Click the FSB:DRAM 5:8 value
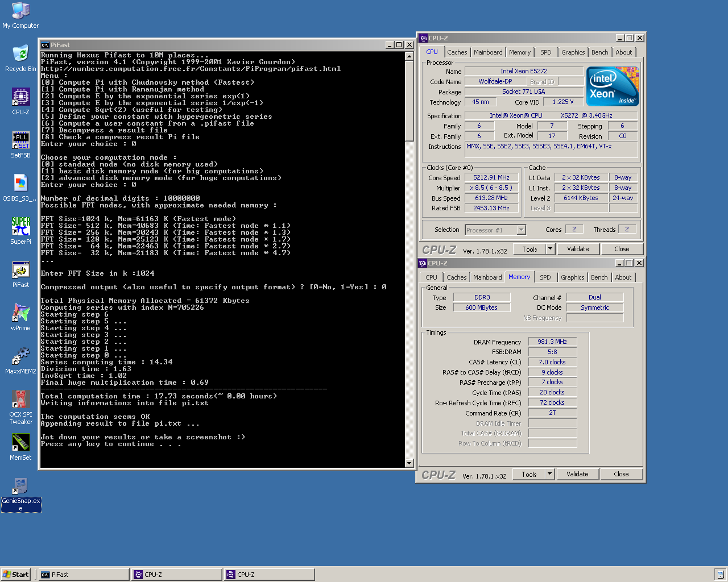The width and height of the screenshot is (728, 582). coord(552,352)
